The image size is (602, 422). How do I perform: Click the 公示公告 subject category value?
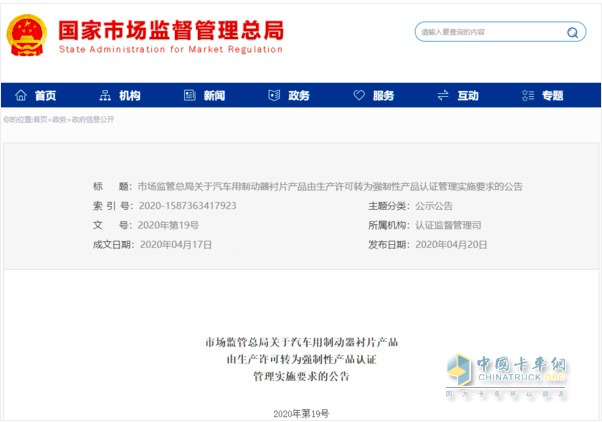[x=434, y=205]
